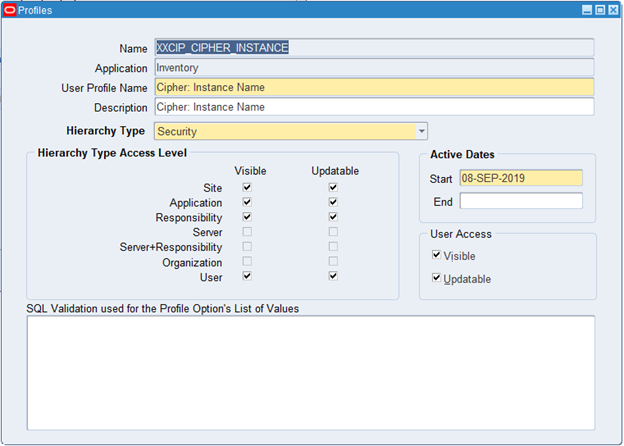The image size is (624, 446).
Task: Toggle User row Visible checkbox
Action: tap(247, 276)
